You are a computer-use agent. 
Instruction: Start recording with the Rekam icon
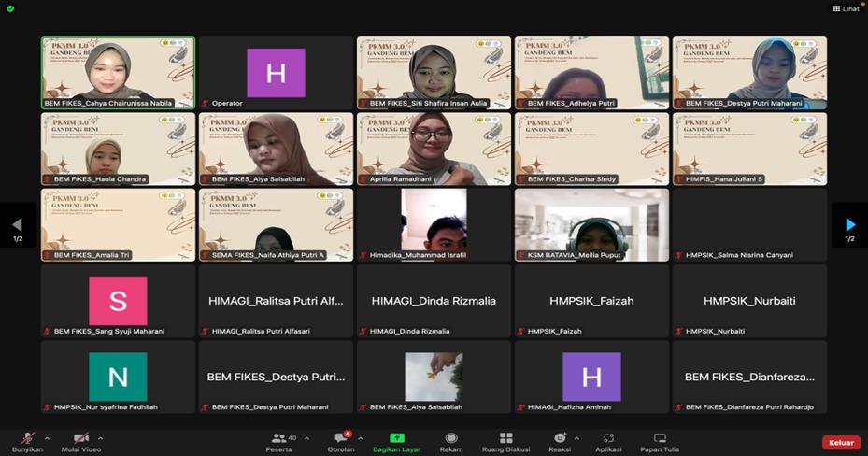[451, 438]
